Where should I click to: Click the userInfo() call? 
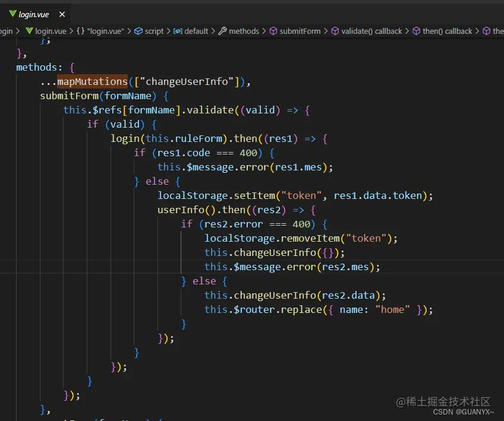187,210
